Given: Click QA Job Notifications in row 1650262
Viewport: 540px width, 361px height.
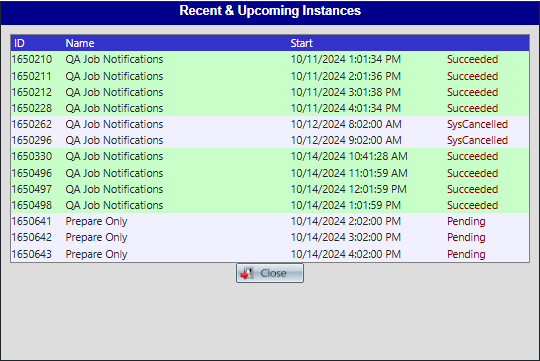Looking at the screenshot, I should pos(114,124).
